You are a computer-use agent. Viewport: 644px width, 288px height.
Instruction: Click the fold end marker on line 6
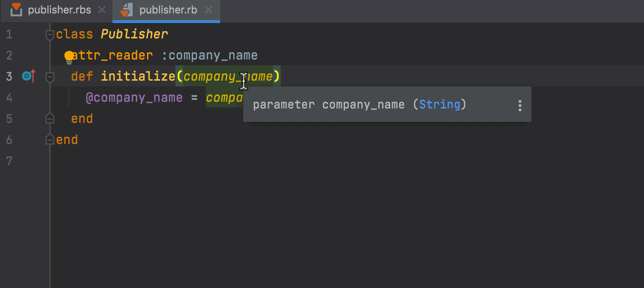coord(50,140)
